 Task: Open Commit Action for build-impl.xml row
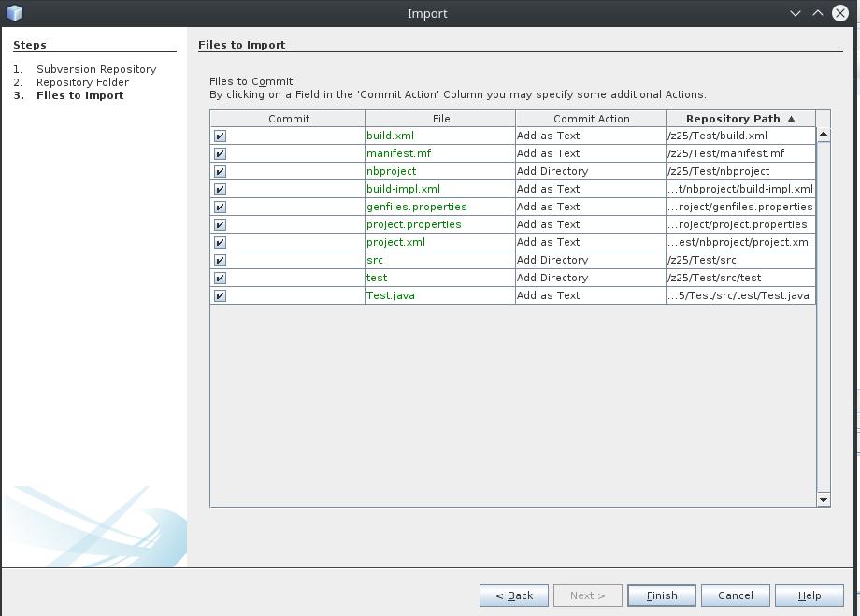pyautogui.click(x=590, y=189)
